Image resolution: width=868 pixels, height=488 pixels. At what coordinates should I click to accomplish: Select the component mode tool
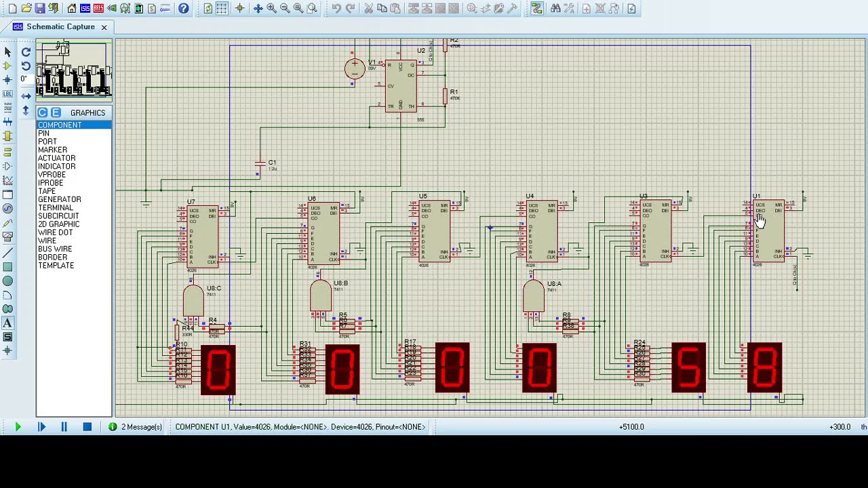point(7,66)
